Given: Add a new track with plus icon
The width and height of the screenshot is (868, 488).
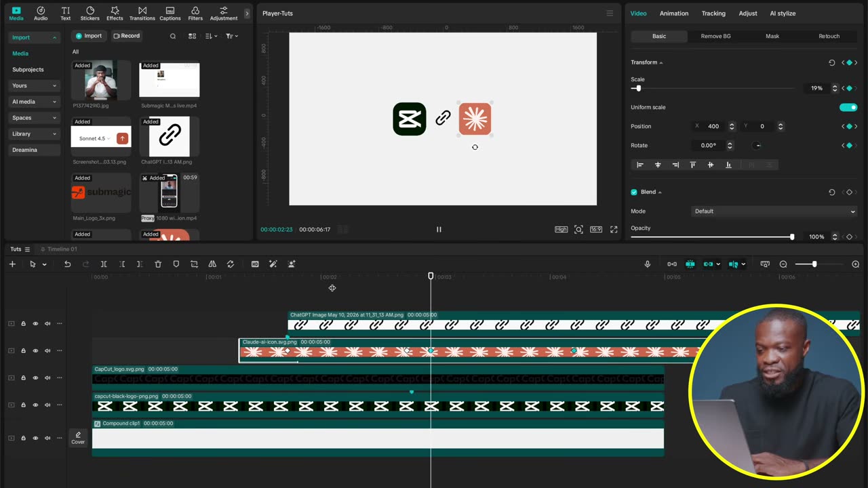Looking at the screenshot, I should point(12,264).
